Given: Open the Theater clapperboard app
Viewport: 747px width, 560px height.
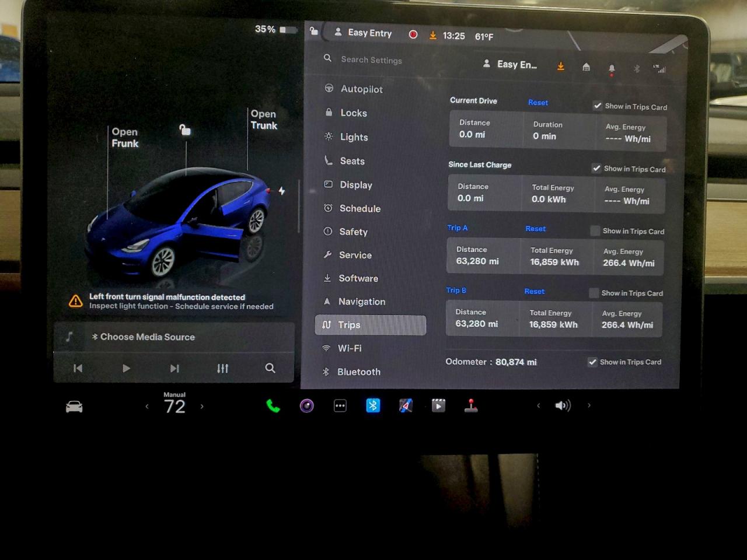Looking at the screenshot, I should pos(438,405).
